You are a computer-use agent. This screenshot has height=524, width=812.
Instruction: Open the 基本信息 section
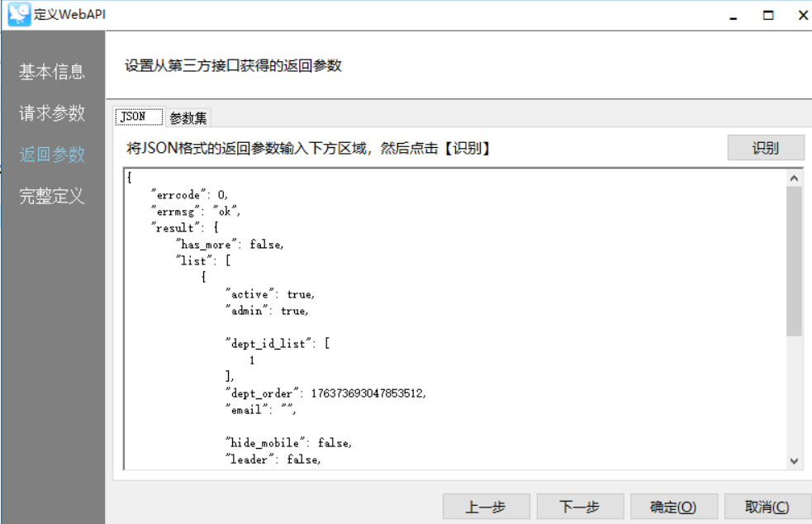52,72
